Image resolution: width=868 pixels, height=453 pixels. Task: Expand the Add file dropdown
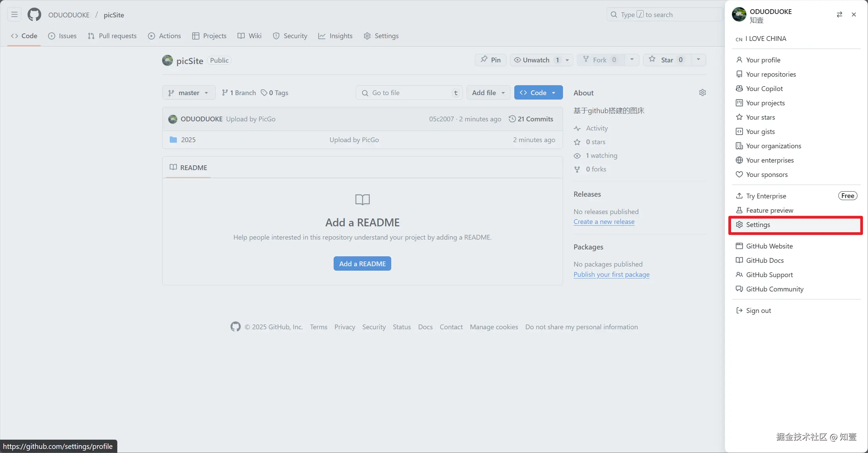tap(488, 93)
